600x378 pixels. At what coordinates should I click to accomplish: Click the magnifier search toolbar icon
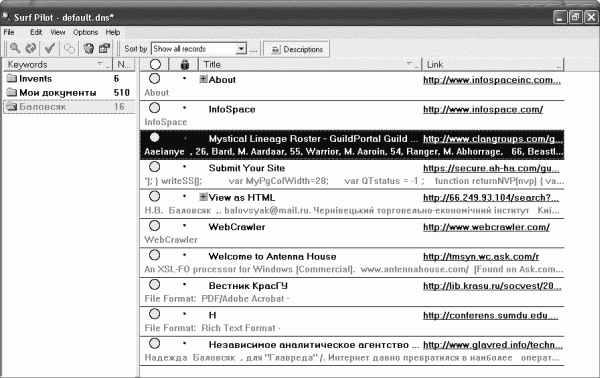15,49
